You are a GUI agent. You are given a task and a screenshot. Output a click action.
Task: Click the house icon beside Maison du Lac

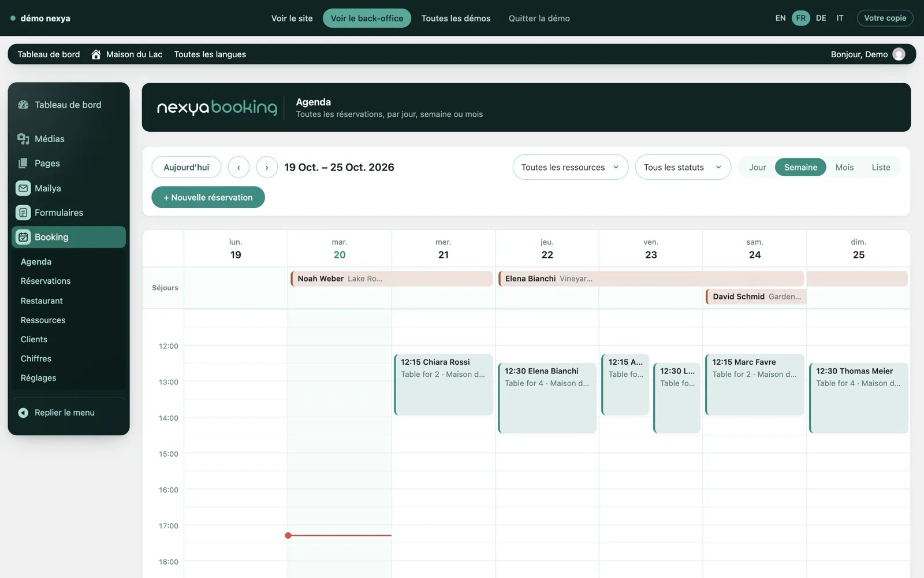click(x=96, y=54)
